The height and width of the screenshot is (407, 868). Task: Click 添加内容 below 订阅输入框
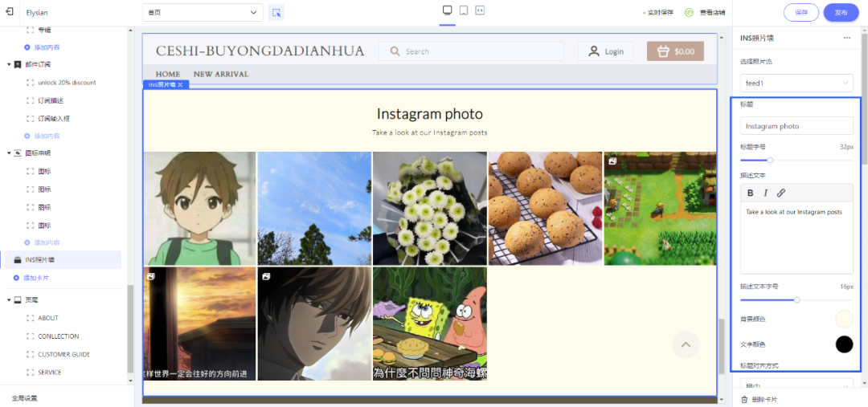tap(47, 136)
